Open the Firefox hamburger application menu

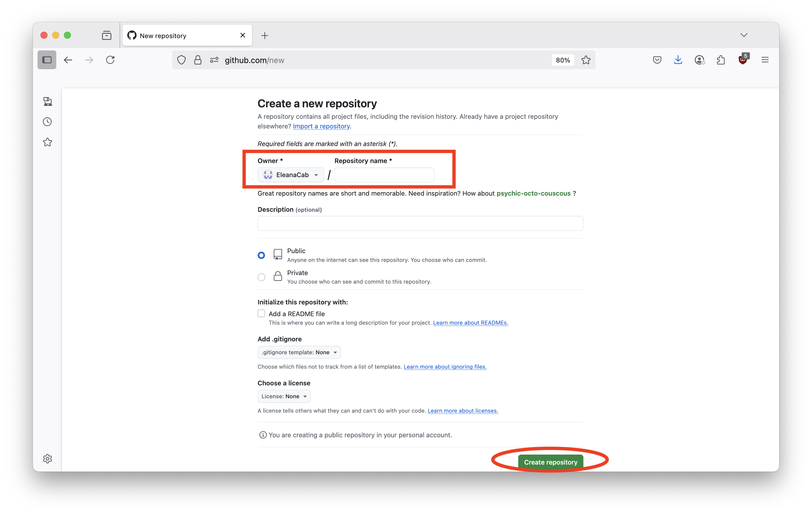point(765,60)
